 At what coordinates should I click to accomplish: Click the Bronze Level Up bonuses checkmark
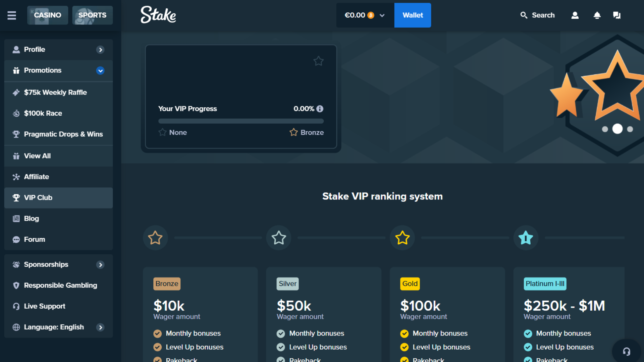(157, 347)
